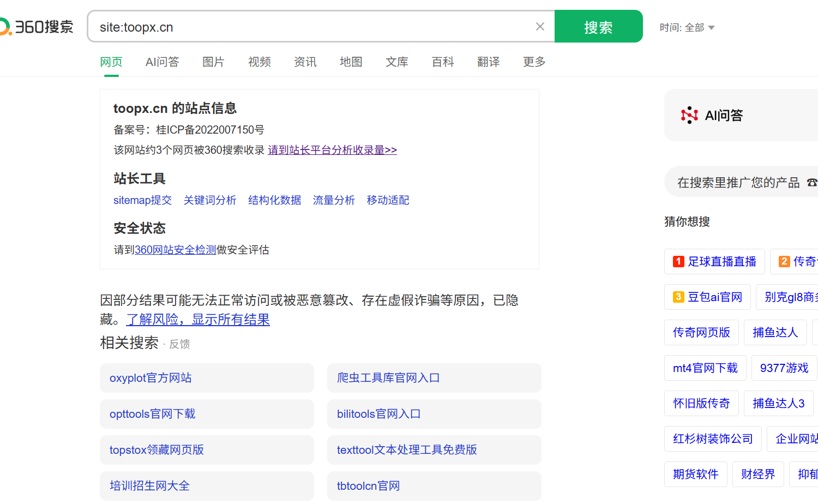Click suggested search 传奇网页版
The width and height of the screenshot is (818, 504).
tap(701, 332)
